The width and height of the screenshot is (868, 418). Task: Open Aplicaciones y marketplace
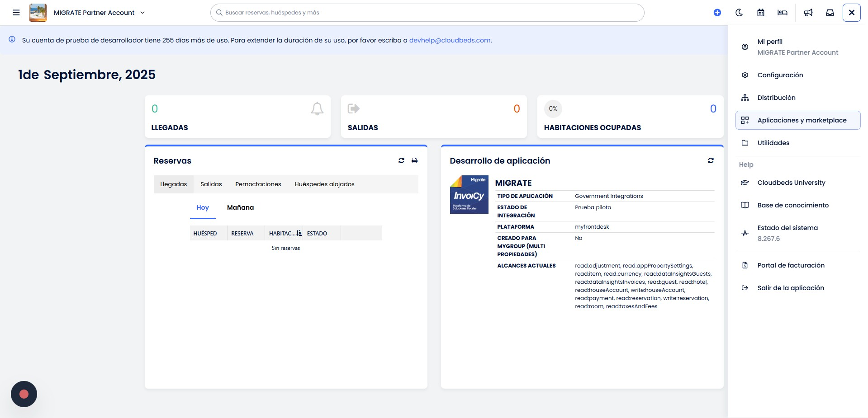coord(798,120)
